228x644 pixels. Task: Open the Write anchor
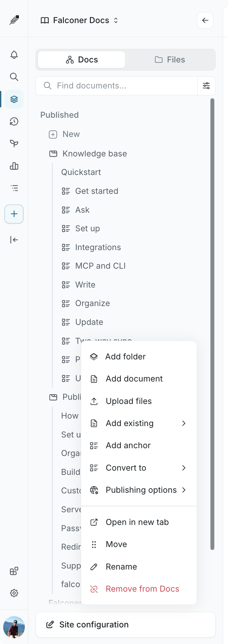[x=85, y=285]
